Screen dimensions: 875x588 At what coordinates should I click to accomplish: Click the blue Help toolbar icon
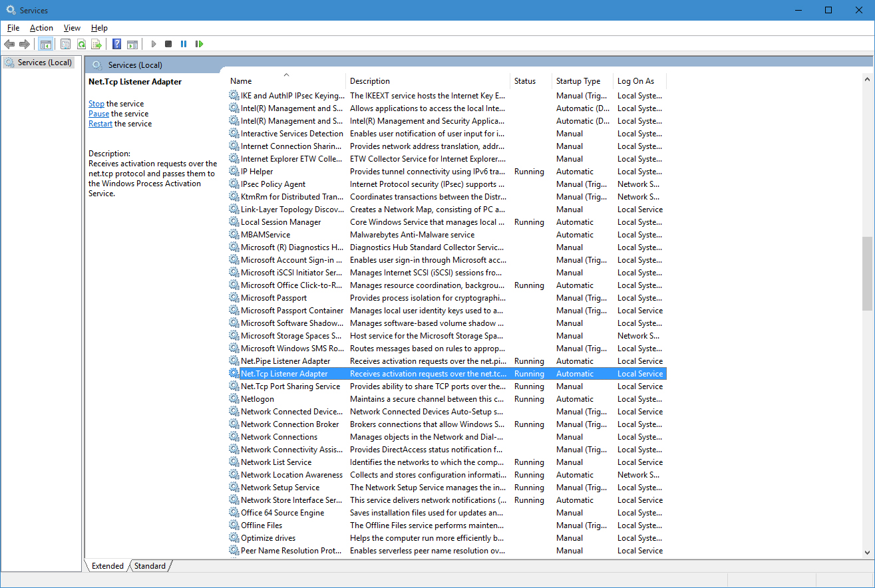click(117, 44)
